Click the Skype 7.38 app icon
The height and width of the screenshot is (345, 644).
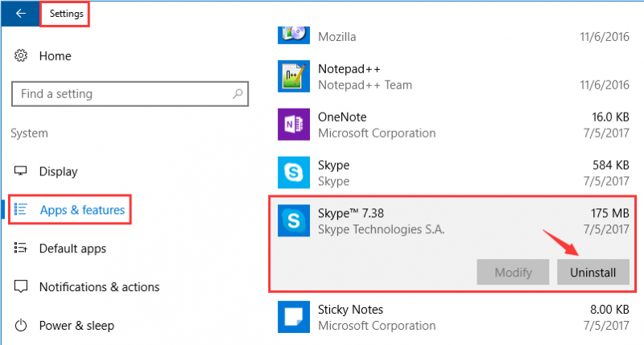click(294, 220)
